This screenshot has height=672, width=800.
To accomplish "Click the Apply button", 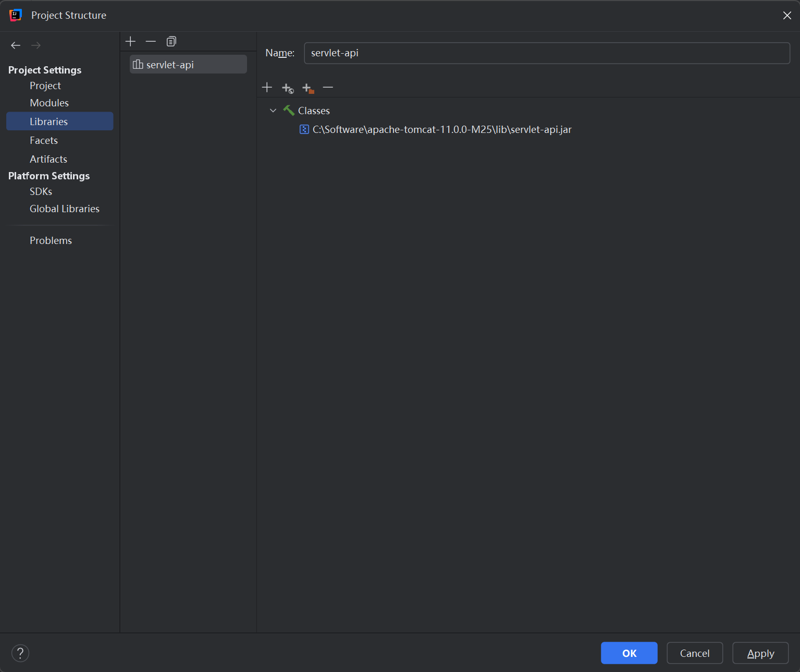I will [760, 653].
